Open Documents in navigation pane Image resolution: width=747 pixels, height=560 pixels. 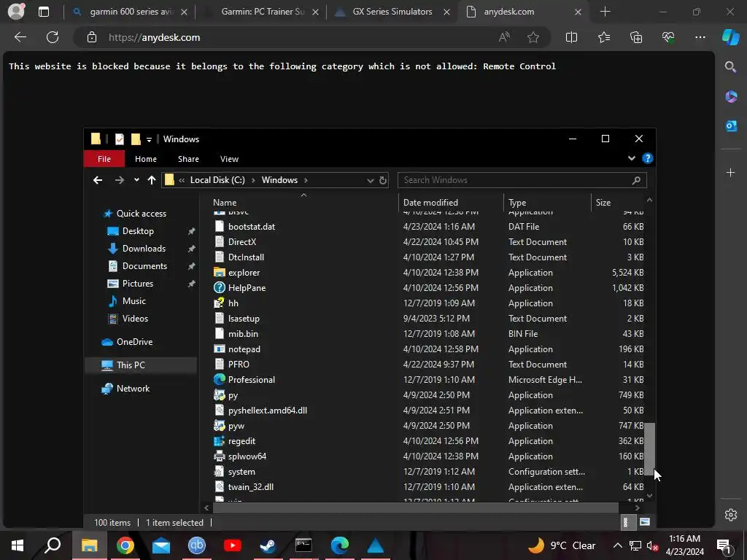click(x=144, y=266)
